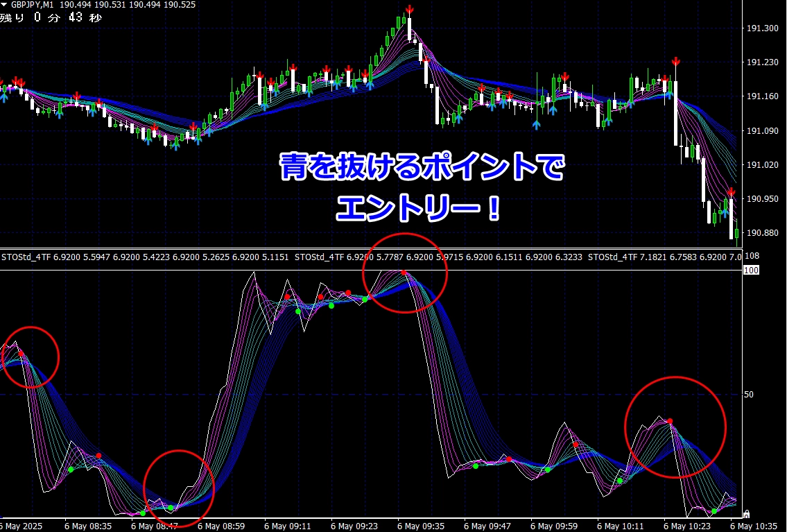Click the red sell arrow above the highest candle
The width and height of the screenshot is (787, 532).
point(410,9)
